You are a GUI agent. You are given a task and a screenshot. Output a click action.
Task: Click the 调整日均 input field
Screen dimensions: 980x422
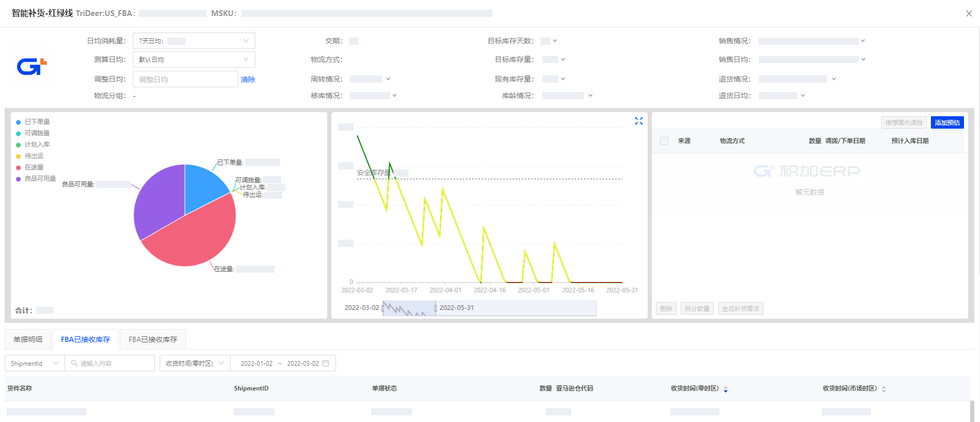186,79
